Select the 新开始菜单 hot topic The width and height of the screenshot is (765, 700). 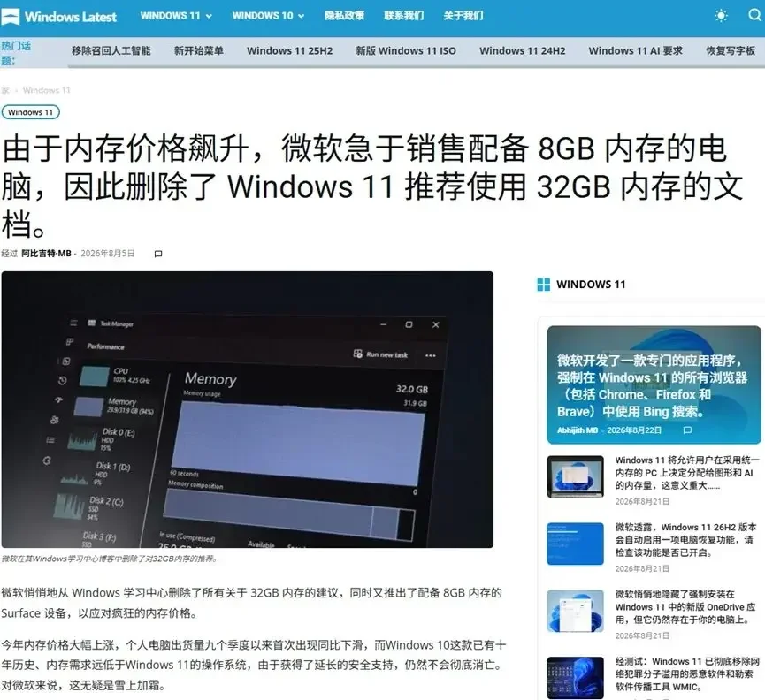(199, 50)
